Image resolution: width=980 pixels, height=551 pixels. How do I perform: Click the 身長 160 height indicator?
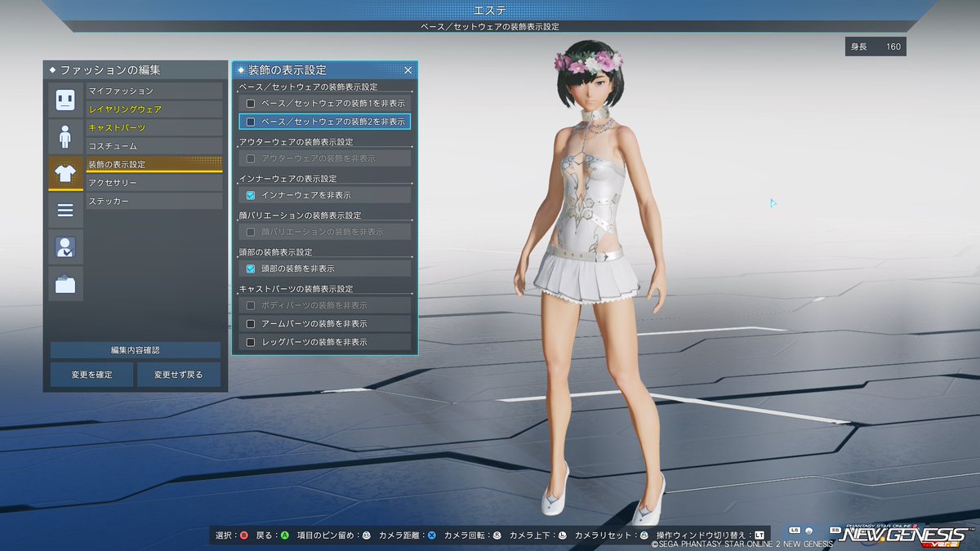875,47
